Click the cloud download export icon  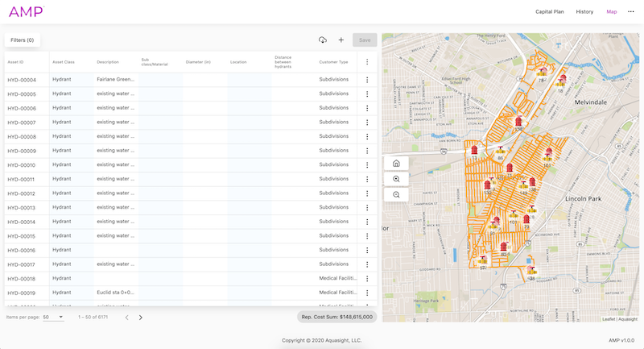323,39
